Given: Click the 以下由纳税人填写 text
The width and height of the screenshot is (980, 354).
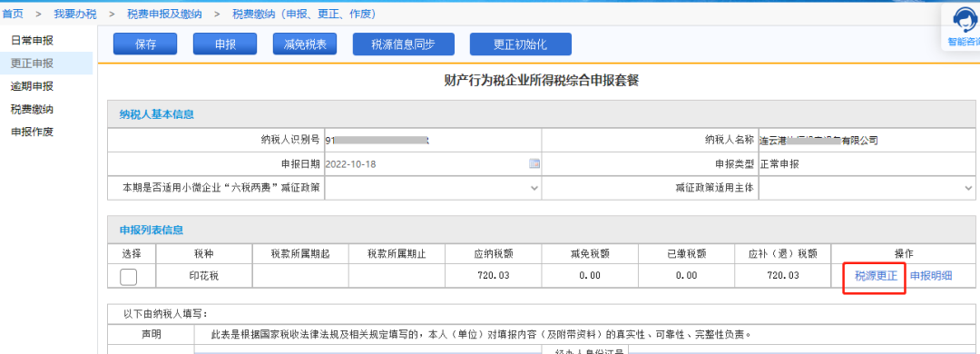Looking at the screenshot, I should (x=166, y=313).
